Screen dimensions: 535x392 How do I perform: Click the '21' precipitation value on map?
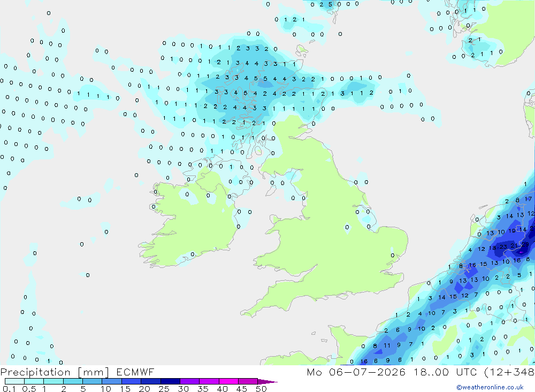514,245
